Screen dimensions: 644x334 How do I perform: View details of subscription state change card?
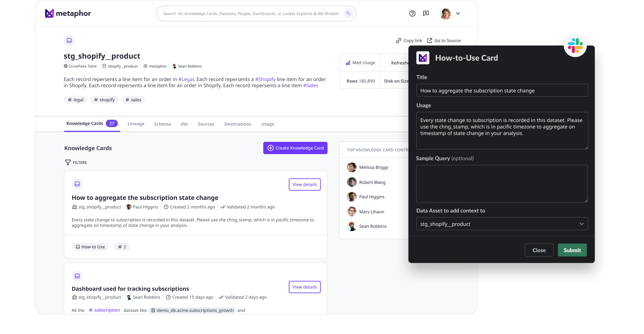pyautogui.click(x=304, y=184)
